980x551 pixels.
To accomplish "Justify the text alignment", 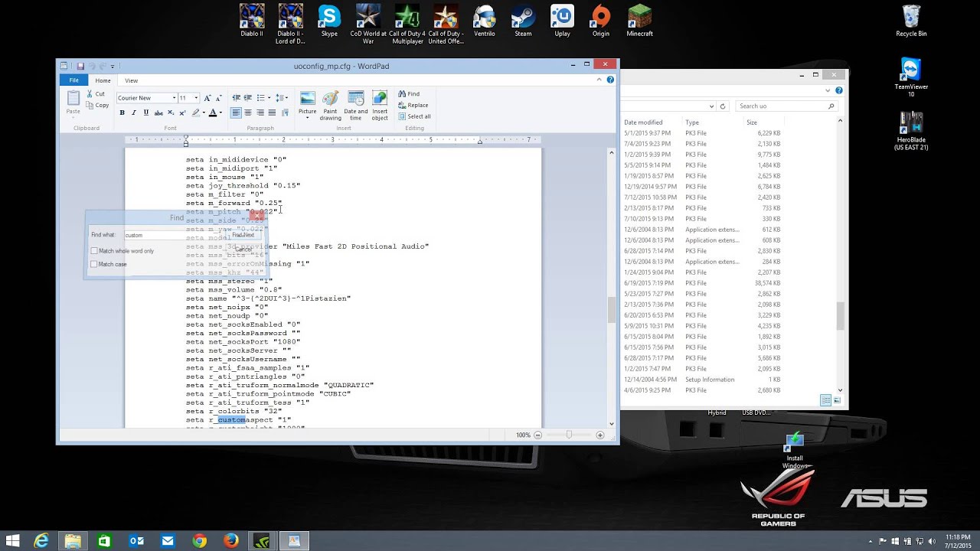I will (272, 112).
